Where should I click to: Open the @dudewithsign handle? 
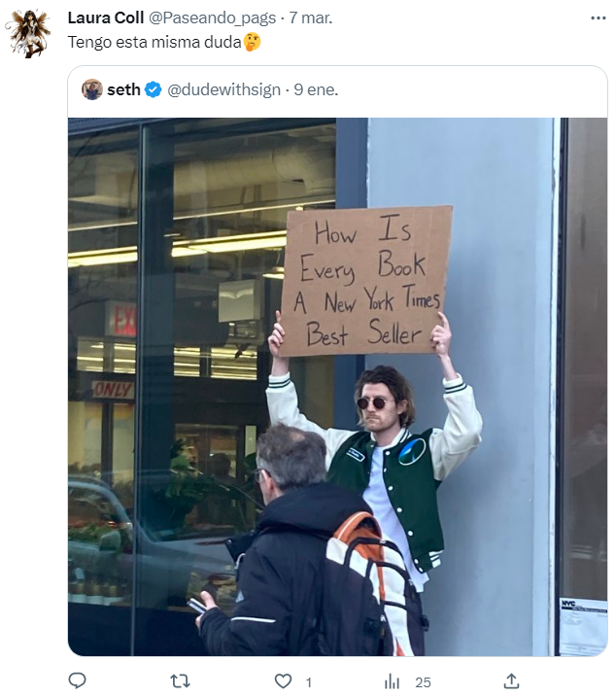tap(224, 89)
